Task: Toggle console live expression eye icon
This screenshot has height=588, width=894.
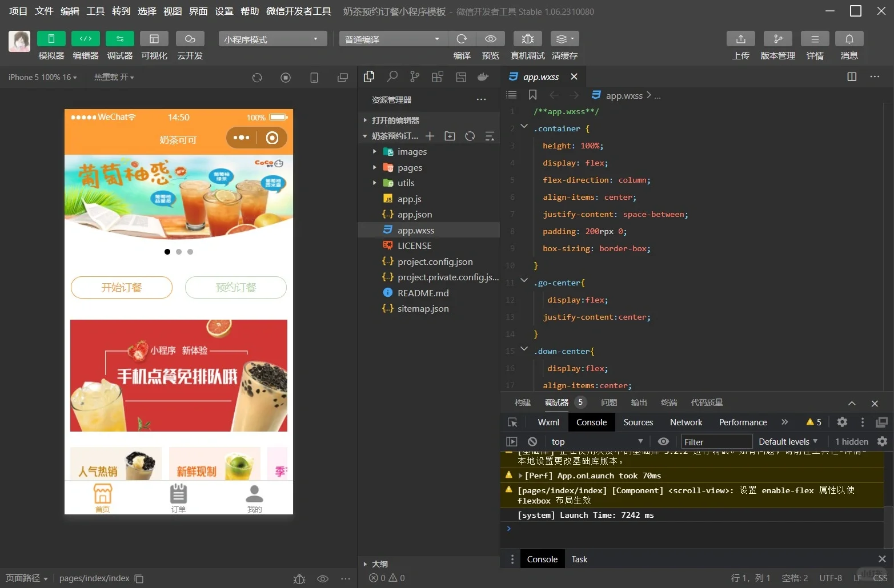Action: click(663, 442)
